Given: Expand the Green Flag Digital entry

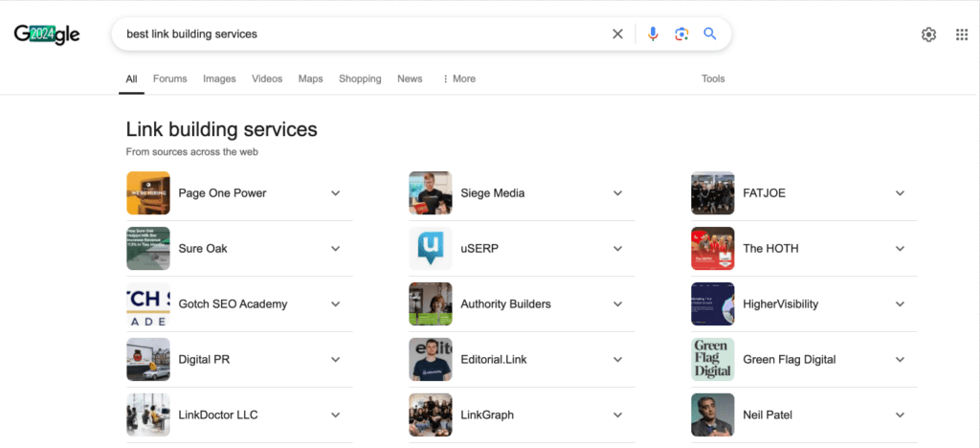Looking at the screenshot, I should click(x=900, y=359).
